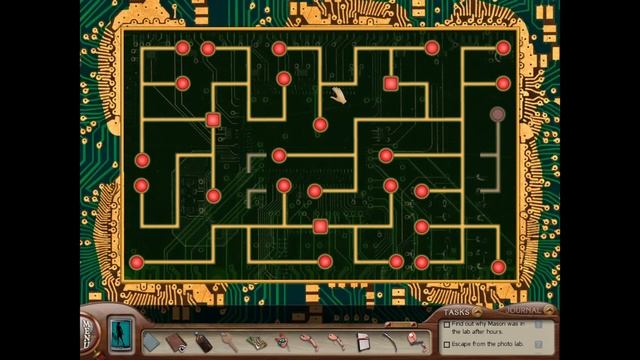Open the round MENU button

click(x=89, y=334)
